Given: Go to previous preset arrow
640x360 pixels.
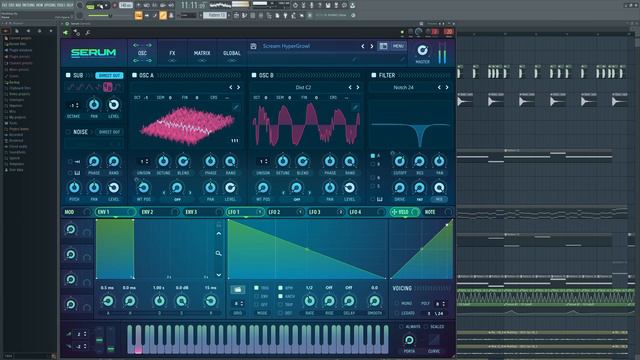Looking at the screenshot, I should [362, 46].
